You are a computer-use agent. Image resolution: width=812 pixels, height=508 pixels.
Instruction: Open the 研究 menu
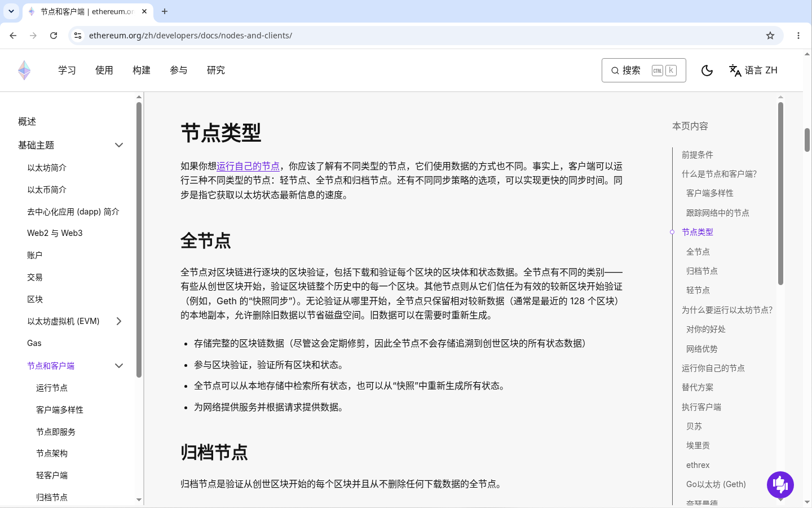pyautogui.click(x=216, y=71)
